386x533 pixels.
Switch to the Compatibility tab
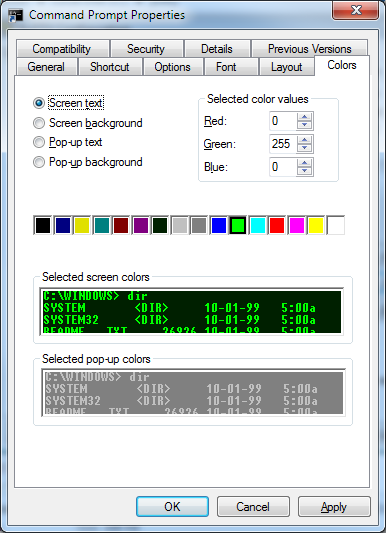click(62, 49)
